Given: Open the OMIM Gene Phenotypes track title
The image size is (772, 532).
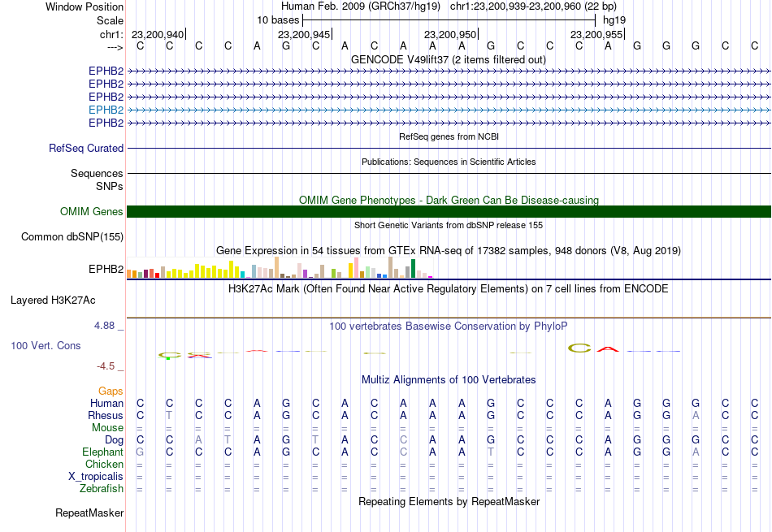Looking at the screenshot, I should [449, 200].
